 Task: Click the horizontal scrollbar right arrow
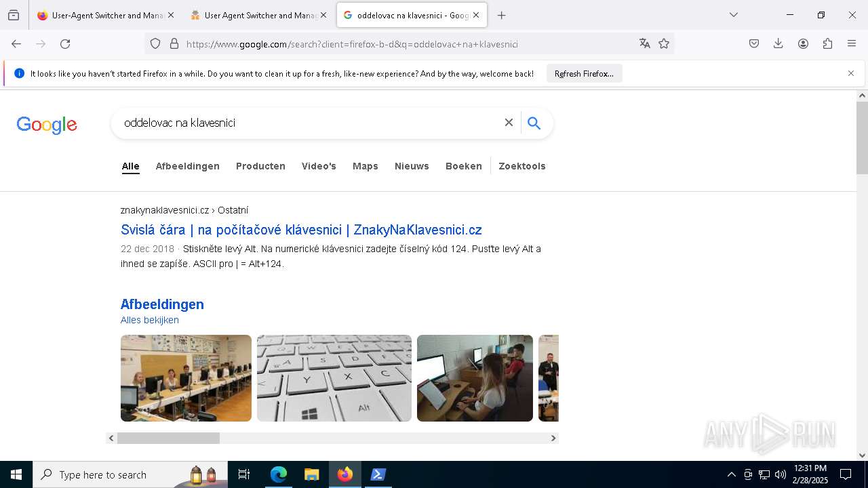point(553,439)
